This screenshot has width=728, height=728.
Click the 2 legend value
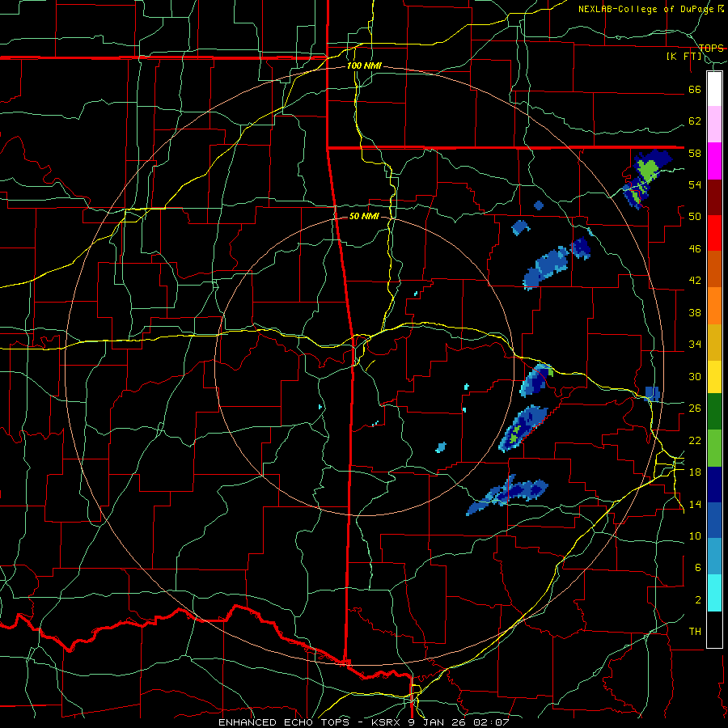[698, 600]
